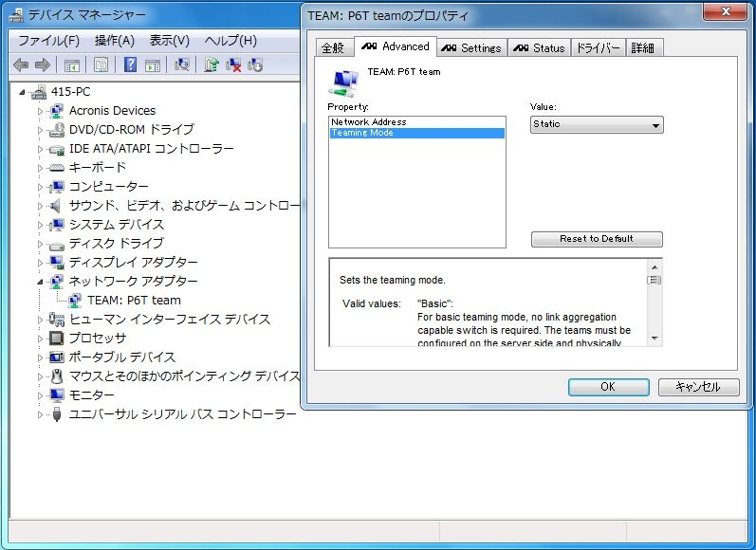
Task: Select the Acronis Devices icon
Action: [56, 111]
